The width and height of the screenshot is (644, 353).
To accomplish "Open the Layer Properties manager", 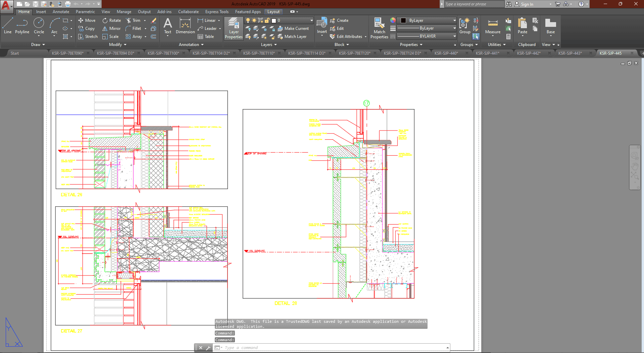I will coord(234,28).
